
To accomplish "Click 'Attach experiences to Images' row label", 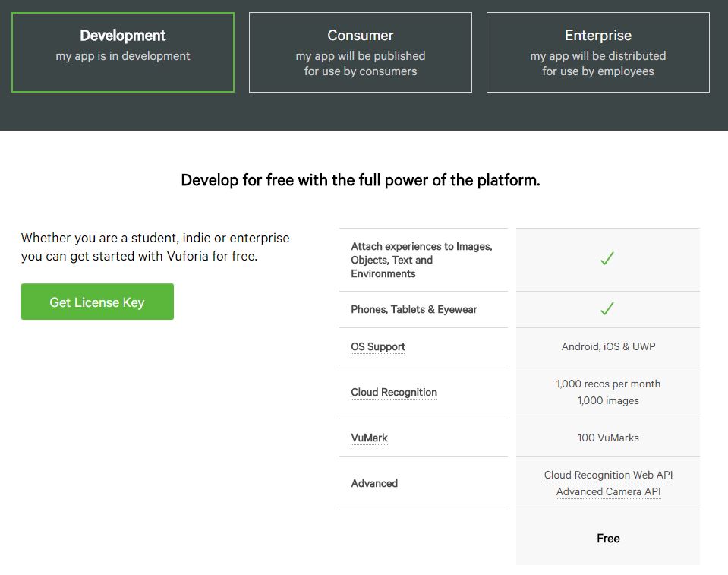I will [421, 260].
